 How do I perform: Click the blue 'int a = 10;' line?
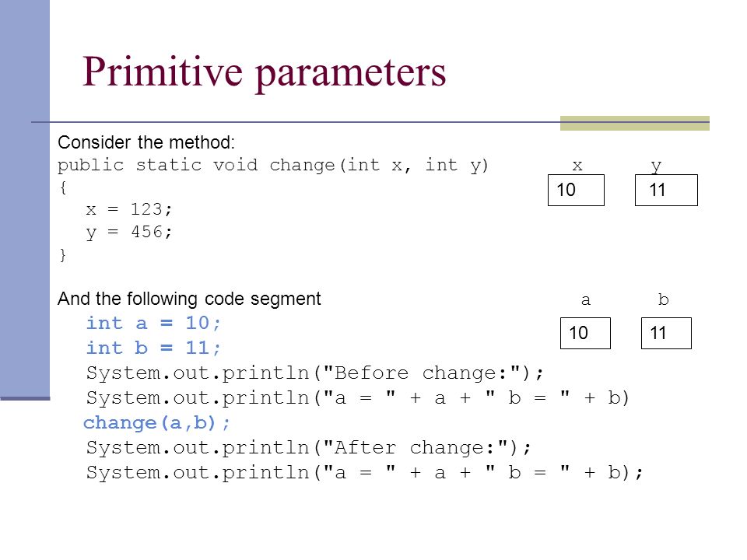(153, 324)
